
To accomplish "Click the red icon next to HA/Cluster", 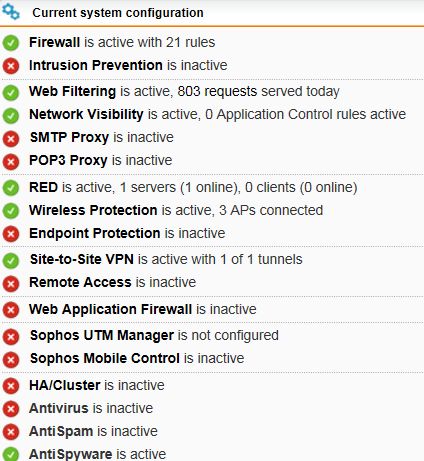I will point(11,386).
